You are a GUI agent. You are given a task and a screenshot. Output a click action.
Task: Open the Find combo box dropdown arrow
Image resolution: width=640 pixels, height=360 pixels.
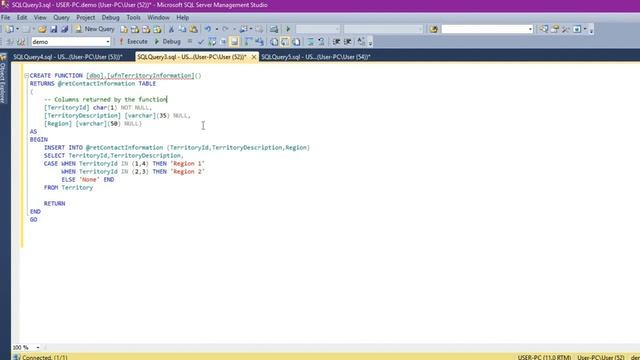pyautogui.click(x=530, y=29)
